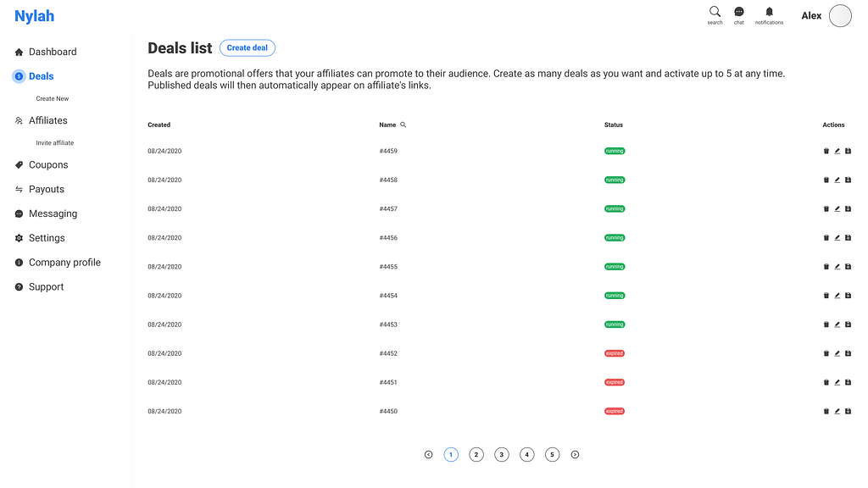Jump to page 3 of deals
The width and height of the screenshot is (868, 488).
[x=502, y=455]
